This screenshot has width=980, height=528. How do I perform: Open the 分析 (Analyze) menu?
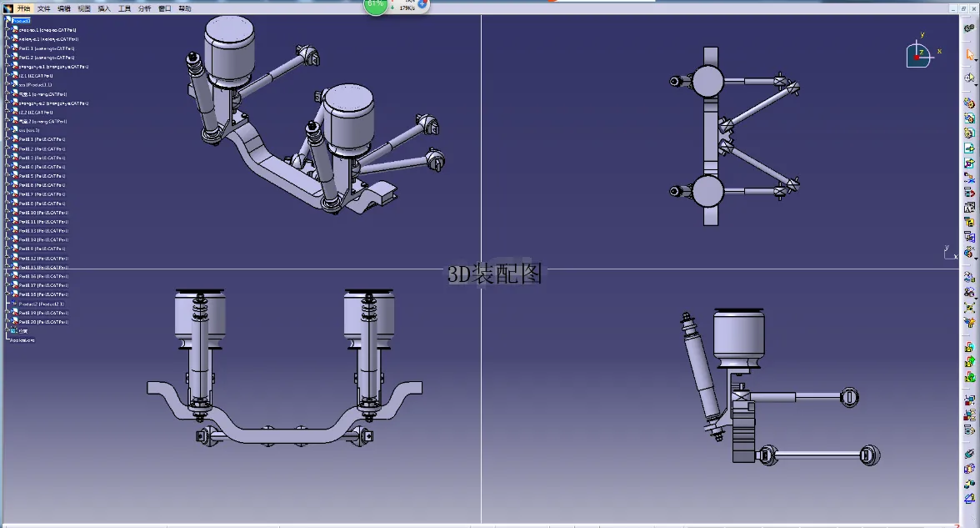coord(144,8)
